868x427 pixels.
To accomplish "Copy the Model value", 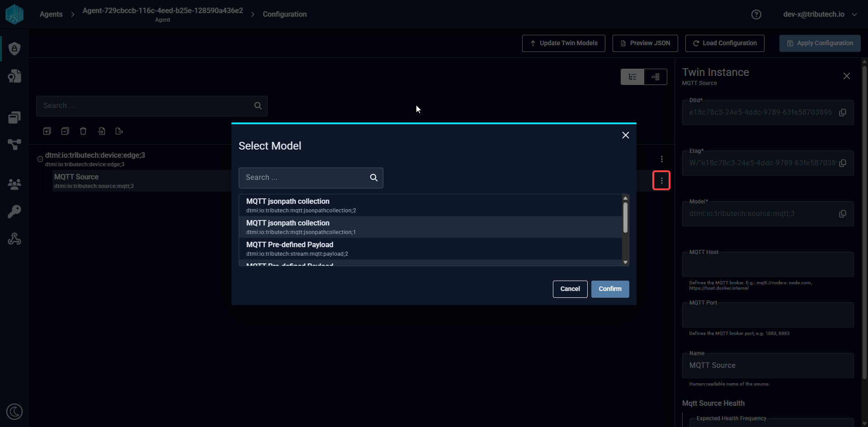I will [843, 214].
